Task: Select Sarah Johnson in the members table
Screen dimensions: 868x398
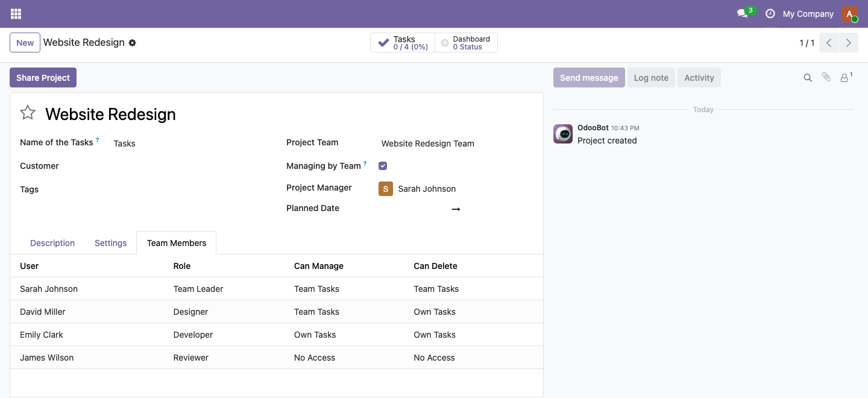Action: pyautogui.click(x=49, y=289)
